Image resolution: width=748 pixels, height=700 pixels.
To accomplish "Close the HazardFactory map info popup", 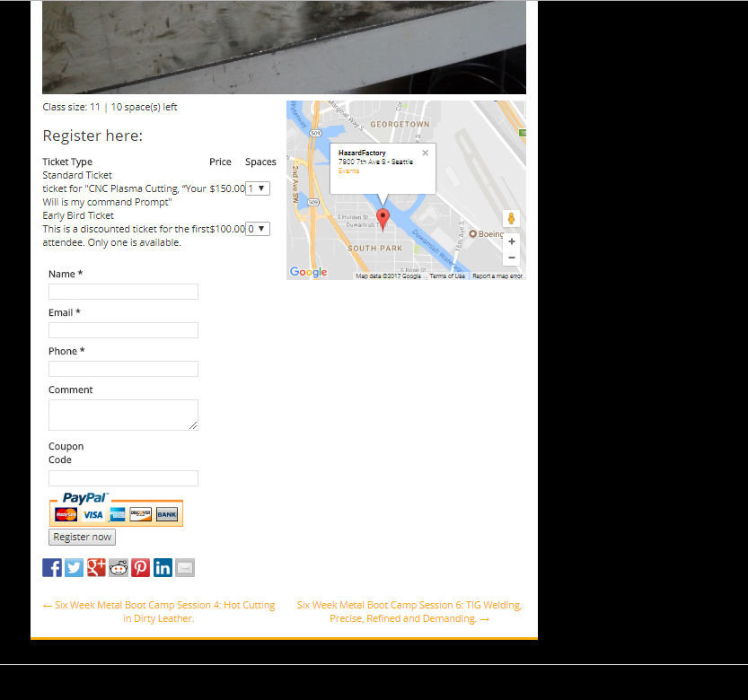I will 425,153.
